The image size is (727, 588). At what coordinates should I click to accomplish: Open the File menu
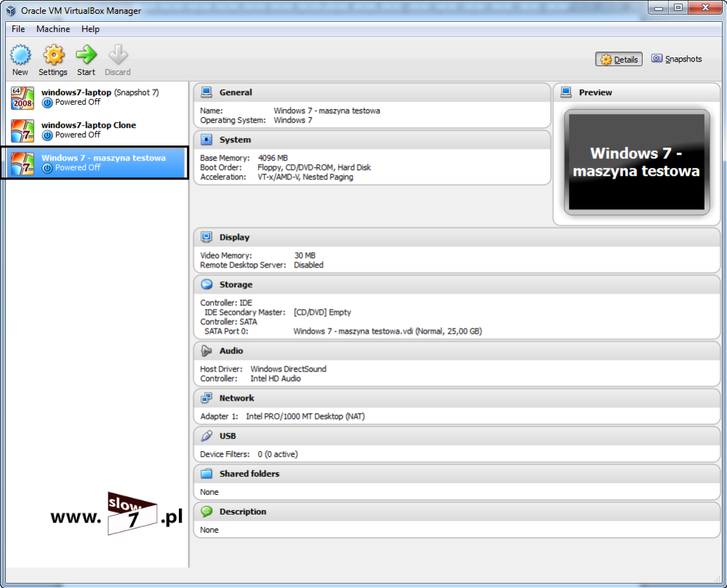pyautogui.click(x=18, y=29)
